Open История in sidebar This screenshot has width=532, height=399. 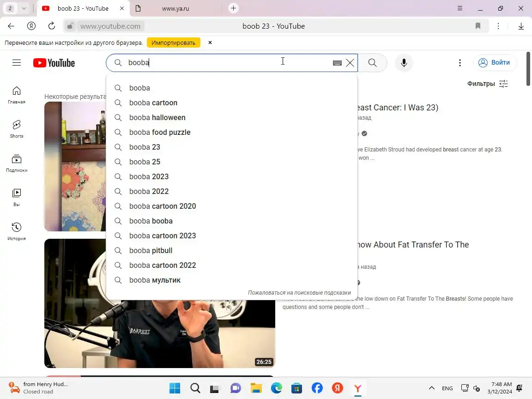coord(17,231)
